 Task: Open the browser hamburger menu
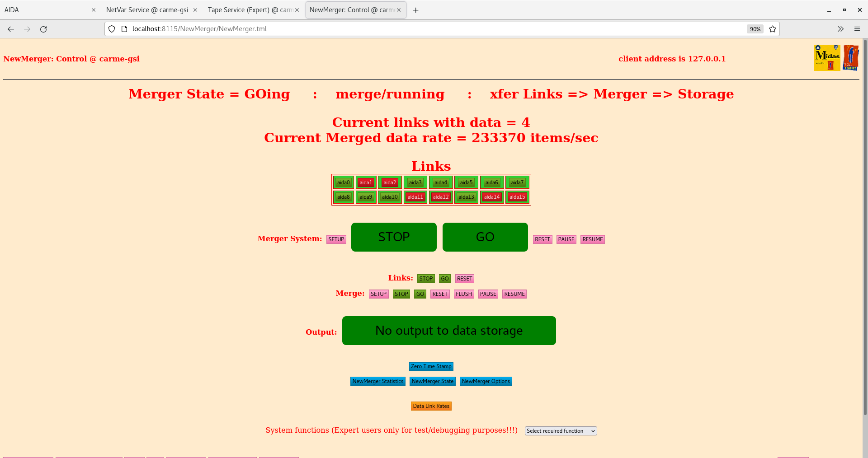coord(857,29)
